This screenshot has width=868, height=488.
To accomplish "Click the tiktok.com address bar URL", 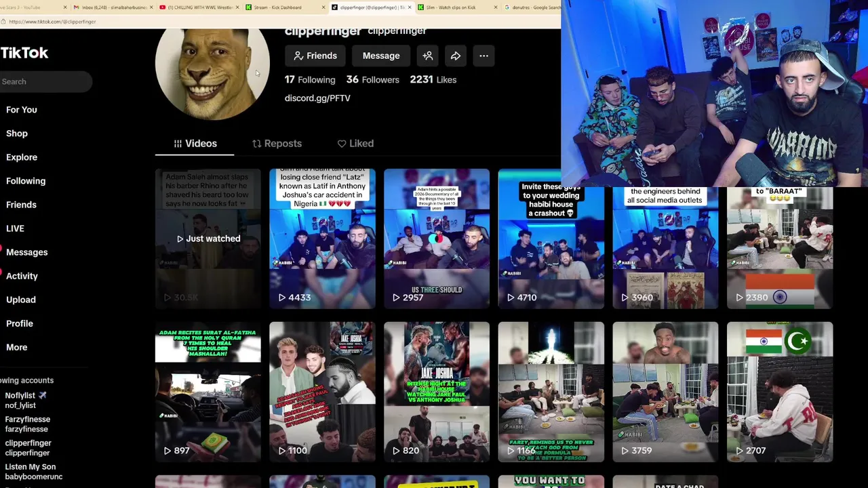I will click(x=52, y=22).
